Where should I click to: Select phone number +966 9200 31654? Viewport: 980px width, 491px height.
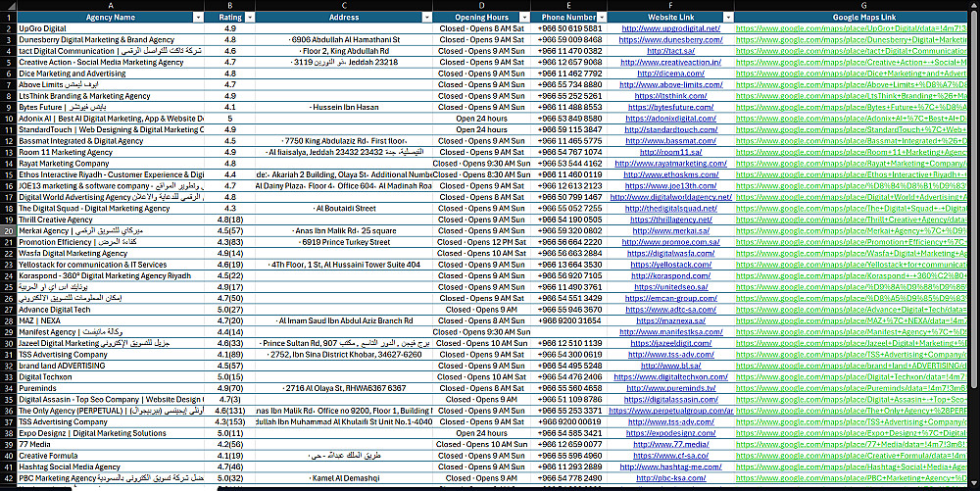coord(568,321)
